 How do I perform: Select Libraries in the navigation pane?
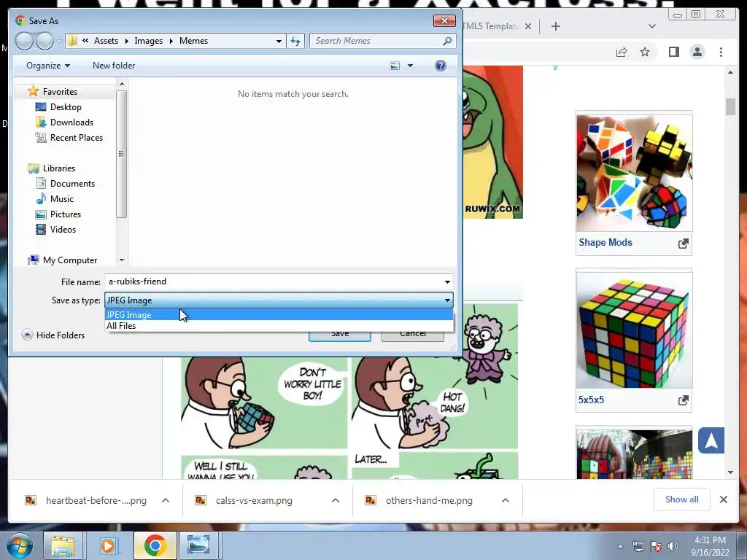click(x=58, y=168)
